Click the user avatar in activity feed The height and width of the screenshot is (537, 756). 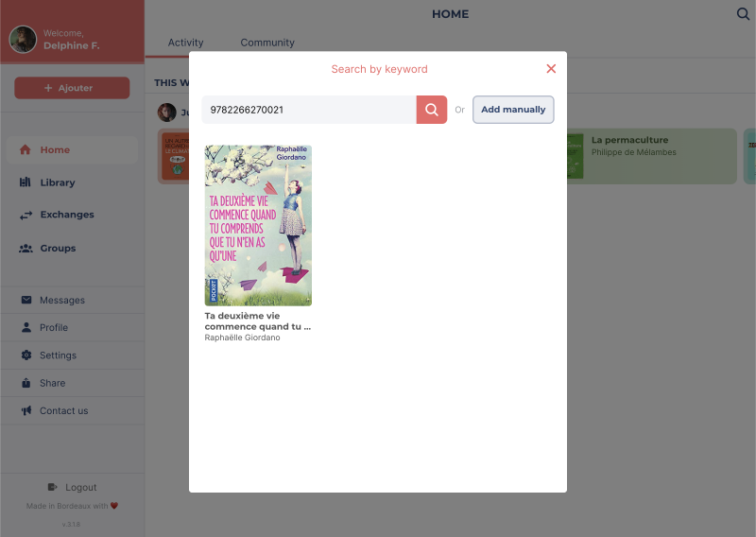(x=167, y=113)
